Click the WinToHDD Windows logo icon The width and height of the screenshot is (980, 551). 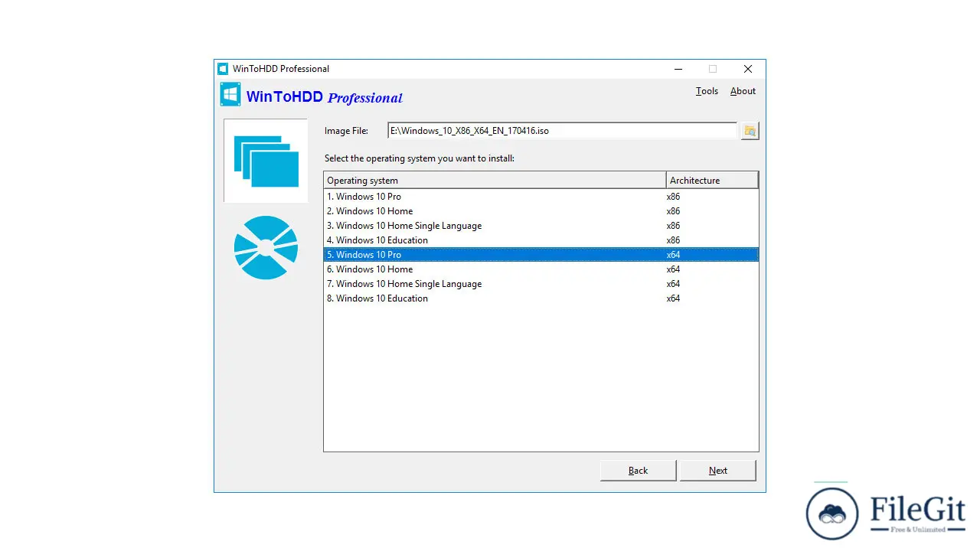point(230,94)
